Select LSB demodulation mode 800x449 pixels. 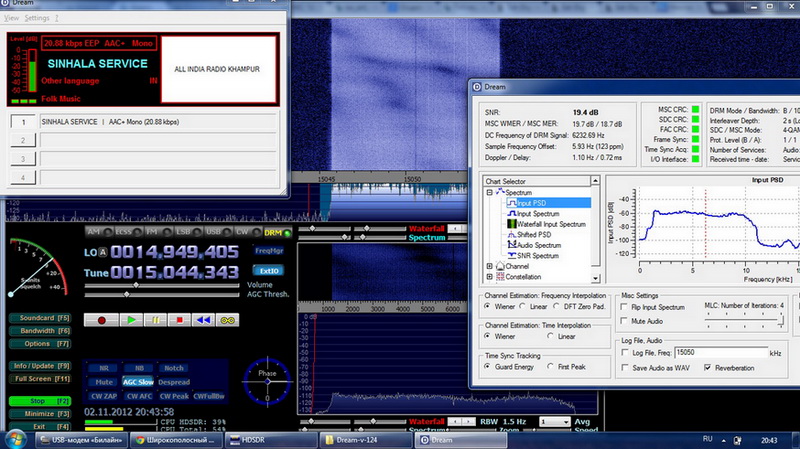pos(188,232)
